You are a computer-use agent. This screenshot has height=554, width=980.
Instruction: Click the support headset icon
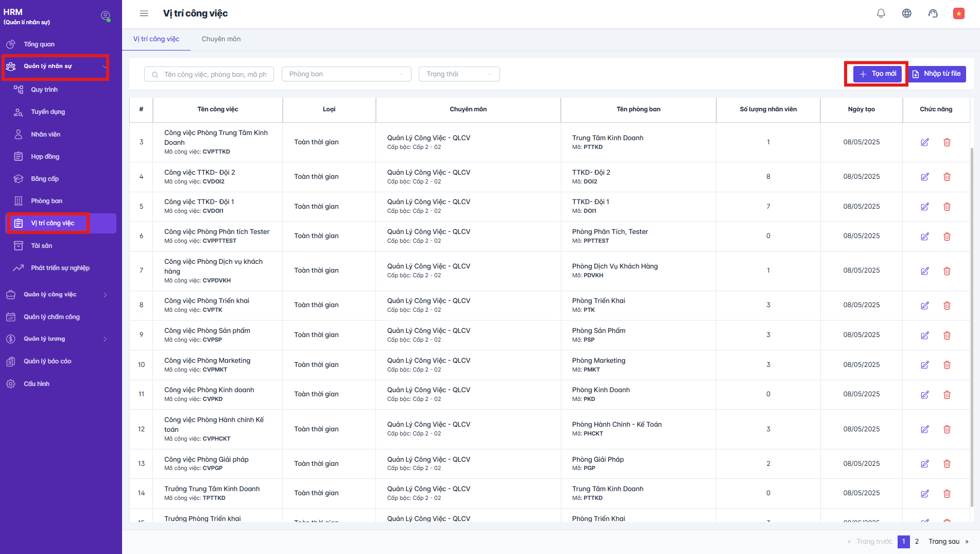pos(933,13)
